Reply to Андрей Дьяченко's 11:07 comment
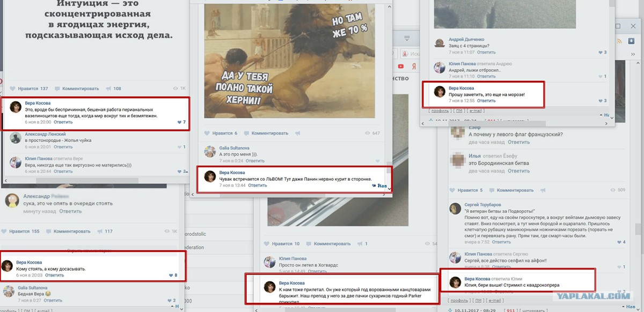The width and height of the screenshot is (644, 312). (486, 52)
